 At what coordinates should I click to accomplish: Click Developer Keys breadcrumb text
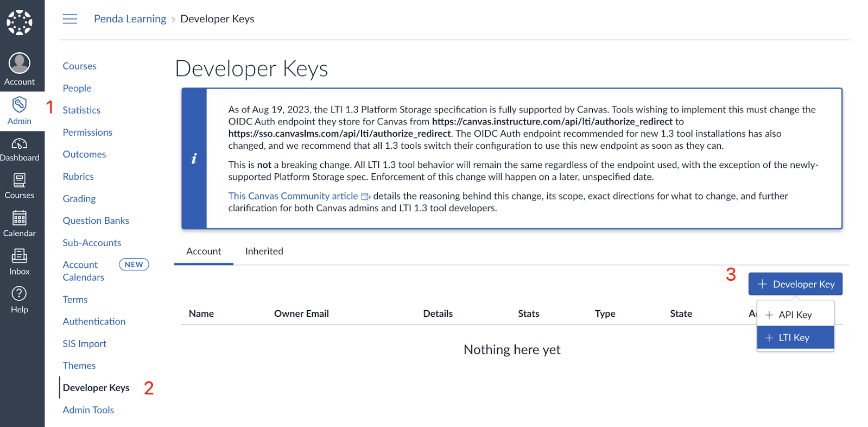click(x=217, y=19)
